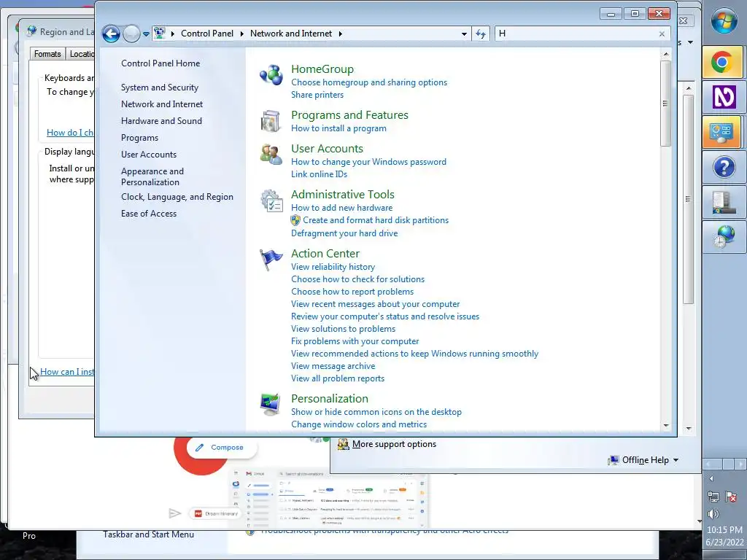747x560 pixels.
Task: Open Fix problems with your computer
Action: click(355, 341)
